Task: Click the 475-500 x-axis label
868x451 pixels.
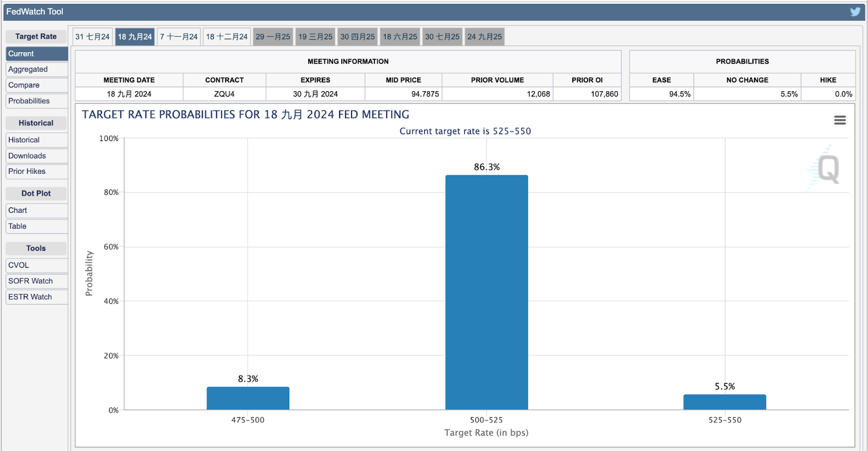Action: (248, 420)
